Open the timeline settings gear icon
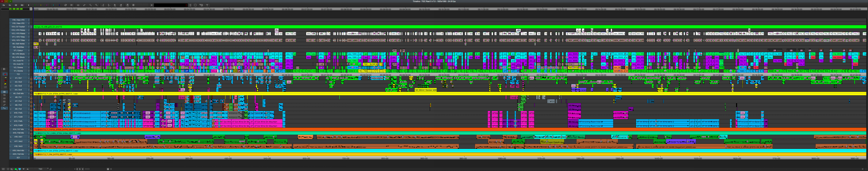868x171 pixels. pyautogui.click(x=201, y=5)
